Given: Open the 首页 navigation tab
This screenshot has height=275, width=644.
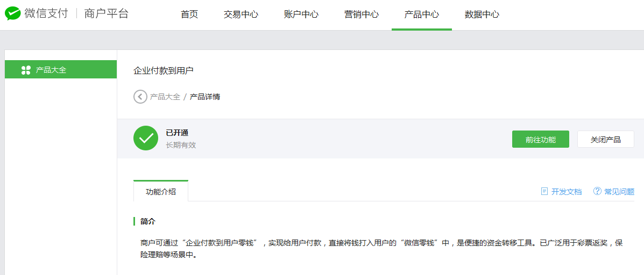Looking at the screenshot, I should [x=189, y=15].
